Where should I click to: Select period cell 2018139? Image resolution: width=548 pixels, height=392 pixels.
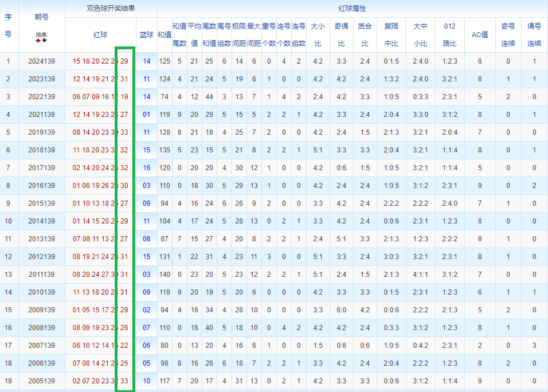tap(42, 150)
